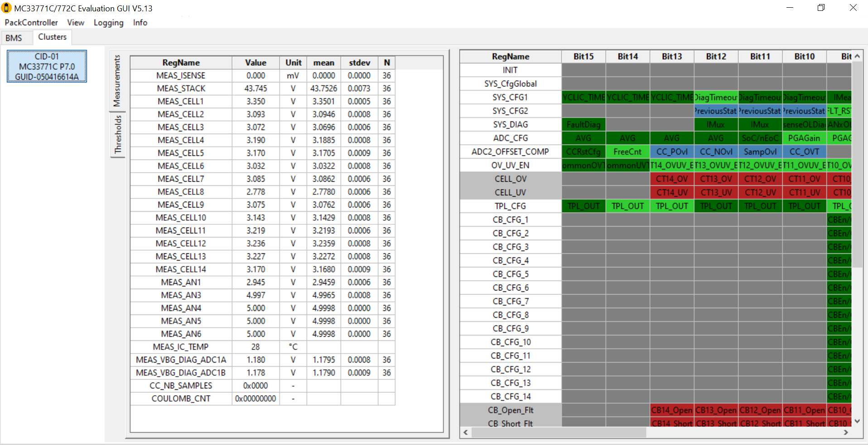Open the Info menu
The image size is (868, 445).
(140, 23)
